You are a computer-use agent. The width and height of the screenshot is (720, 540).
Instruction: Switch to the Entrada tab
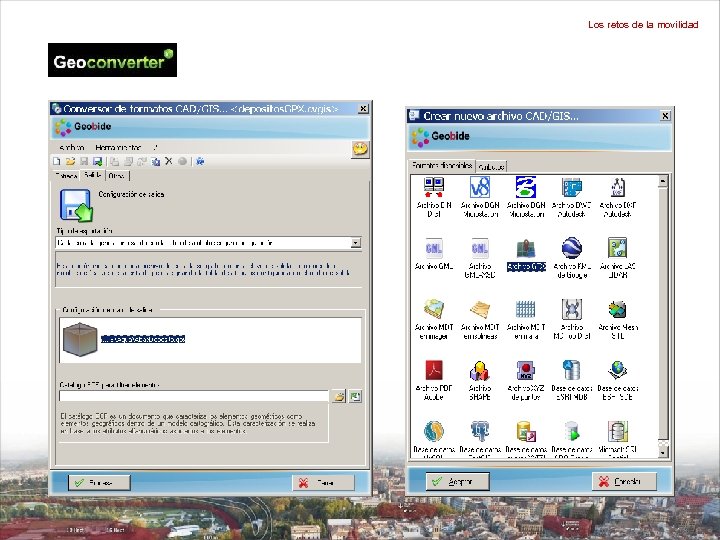66,176
